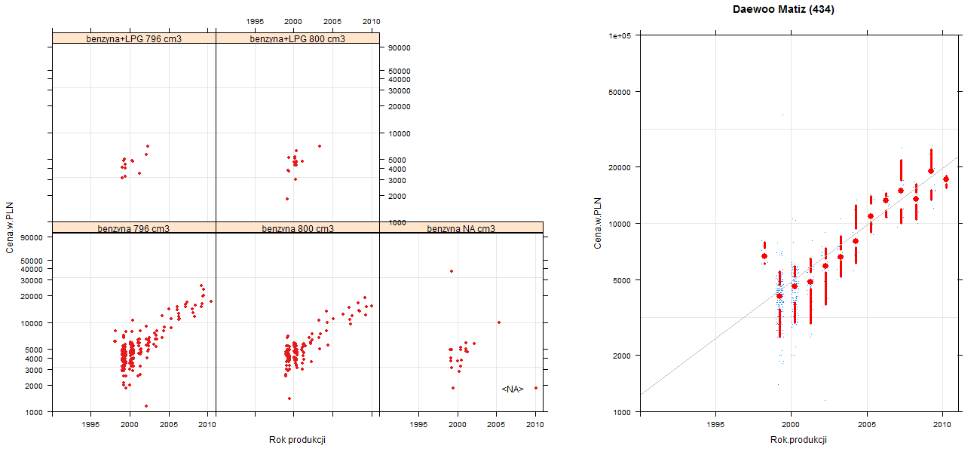Viewport: 980px width, 452px height.
Task: Click the "2010" x-axis tick on the Daewoo Matiz chart
Action: tap(942, 425)
